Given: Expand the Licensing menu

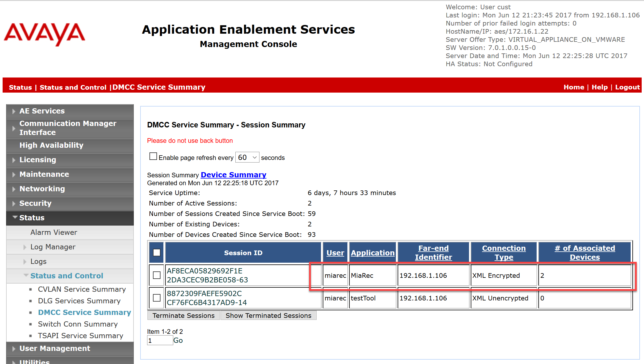Looking at the screenshot, I should click(70, 160).
